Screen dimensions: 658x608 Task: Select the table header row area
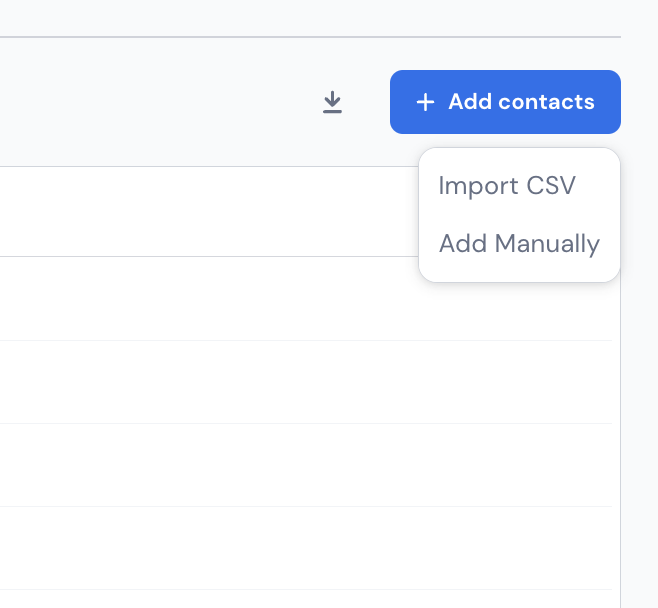coord(209,211)
